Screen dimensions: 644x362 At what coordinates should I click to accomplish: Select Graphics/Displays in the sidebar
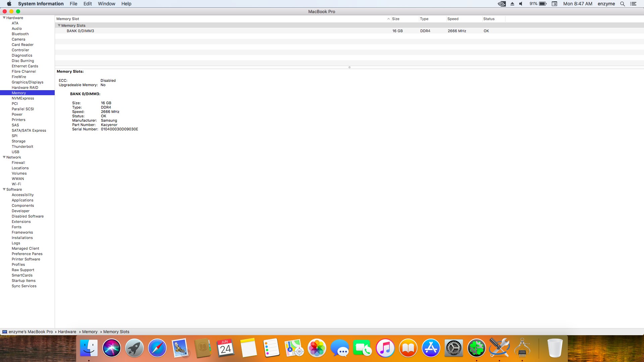28,82
